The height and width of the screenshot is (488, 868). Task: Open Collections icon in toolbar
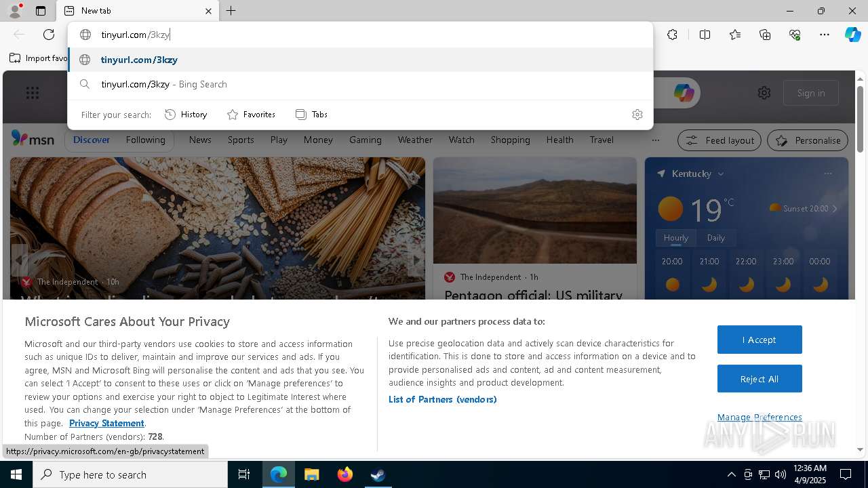pos(765,35)
